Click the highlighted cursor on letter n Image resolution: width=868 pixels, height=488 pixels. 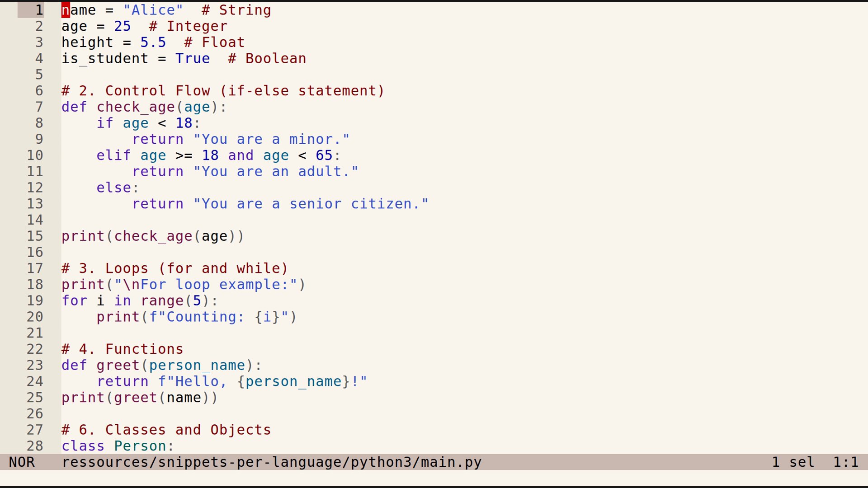point(65,9)
